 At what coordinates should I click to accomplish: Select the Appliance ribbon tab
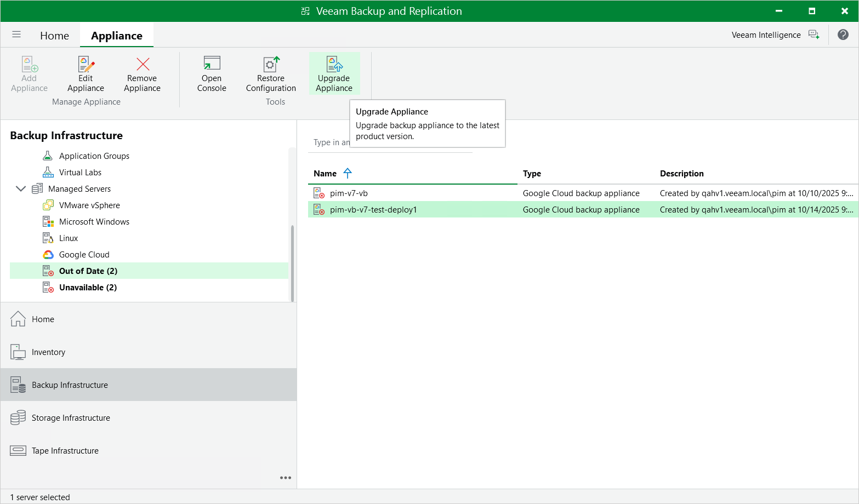click(x=117, y=36)
